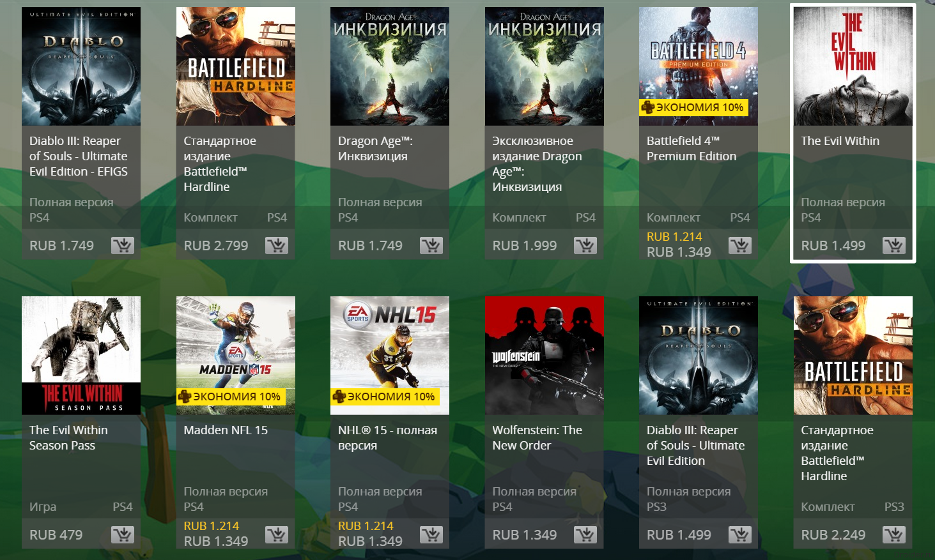The width and height of the screenshot is (935, 560).
Task: Add The Evil Within RUB 1.499 to cart
Action: pos(894,245)
